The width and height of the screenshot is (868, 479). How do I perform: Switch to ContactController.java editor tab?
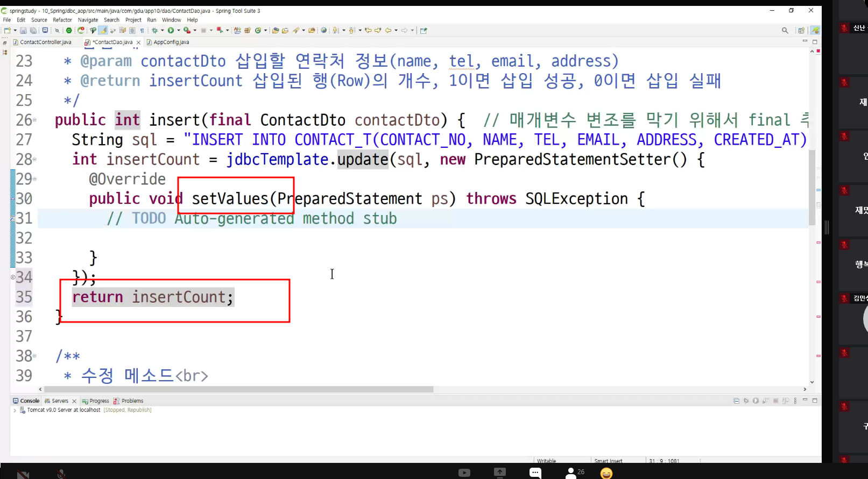(x=45, y=42)
